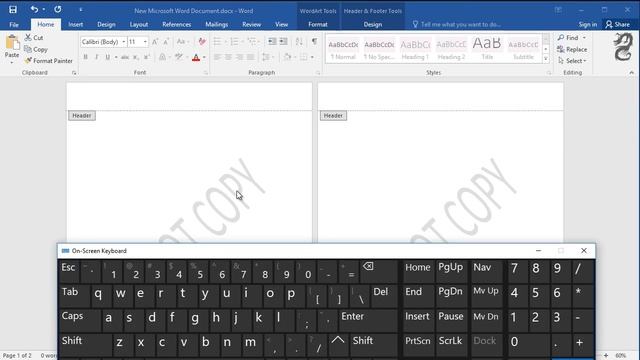
Task: Center the paragraph text
Action: point(228,57)
